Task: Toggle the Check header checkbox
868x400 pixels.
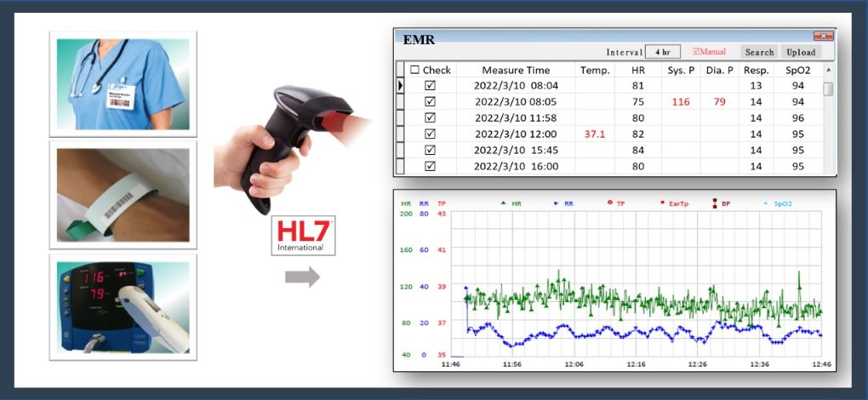Action: pyautogui.click(x=415, y=71)
